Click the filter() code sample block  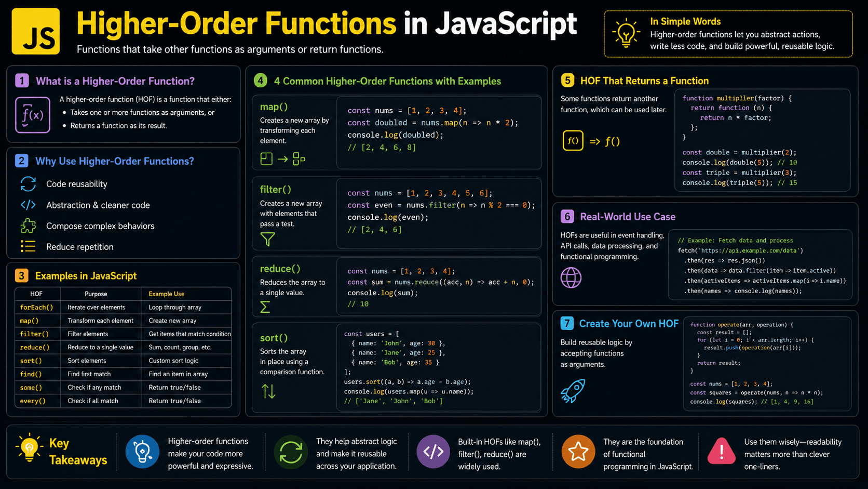(x=439, y=214)
